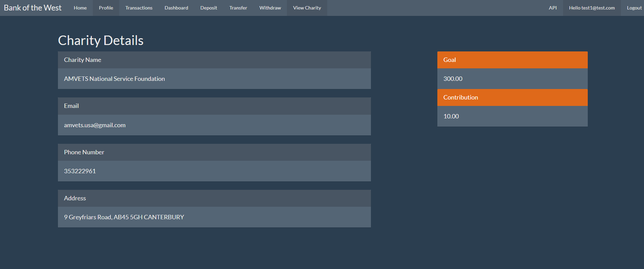Open the Profile menu item
Image resolution: width=644 pixels, height=269 pixels.
pyautogui.click(x=106, y=8)
